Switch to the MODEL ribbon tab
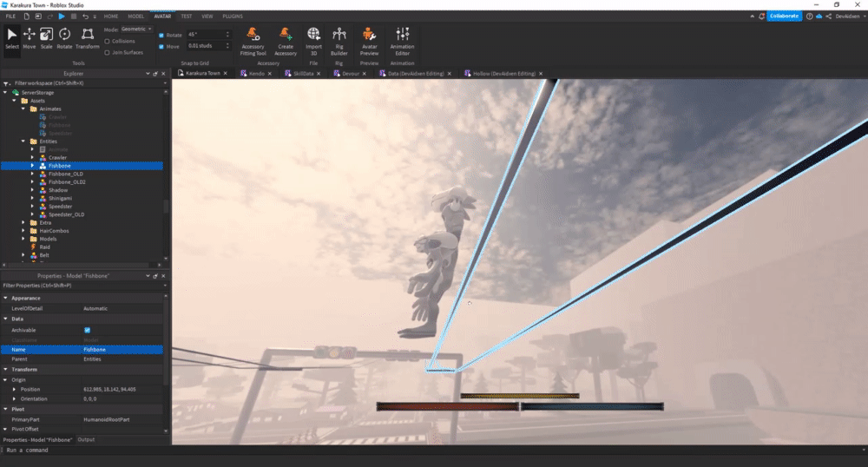The image size is (868, 467). [x=135, y=16]
